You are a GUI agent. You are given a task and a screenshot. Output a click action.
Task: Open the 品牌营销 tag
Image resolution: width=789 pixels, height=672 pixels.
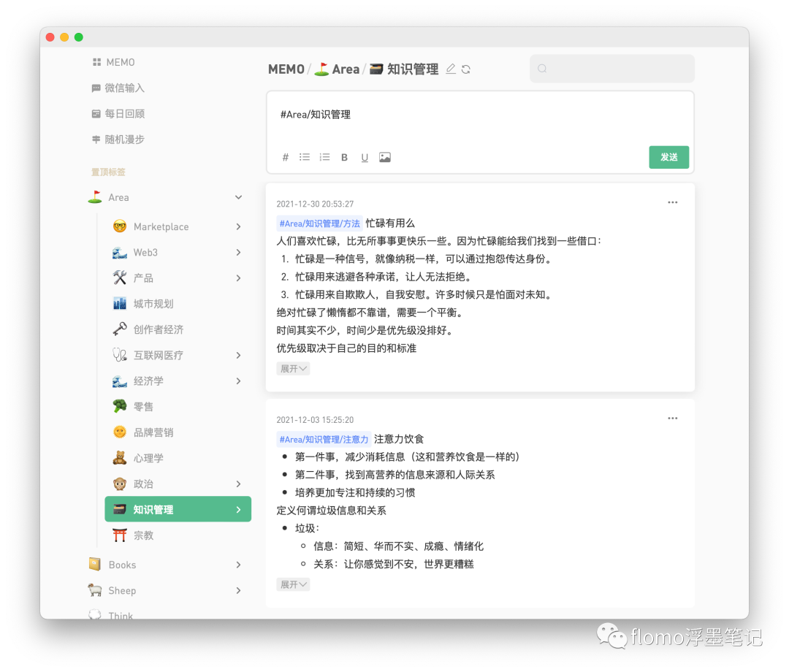tap(178, 432)
